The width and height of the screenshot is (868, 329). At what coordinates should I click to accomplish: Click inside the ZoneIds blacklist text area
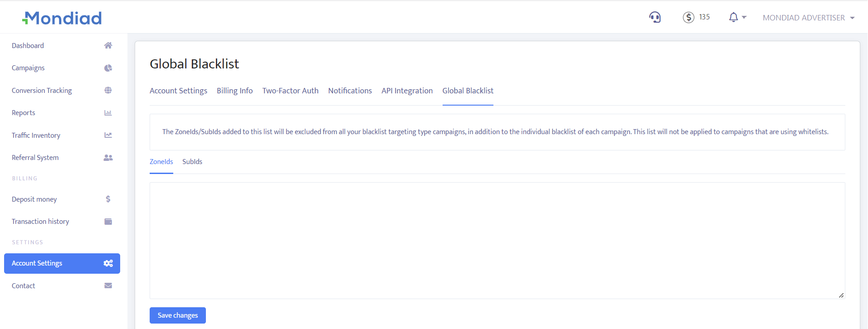click(497, 240)
